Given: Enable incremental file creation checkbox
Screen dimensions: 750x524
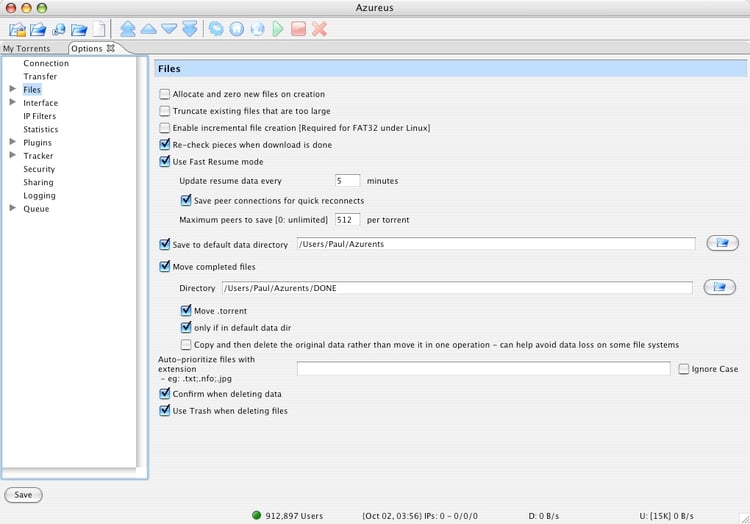Looking at the screenshot, I should (165, 128).
